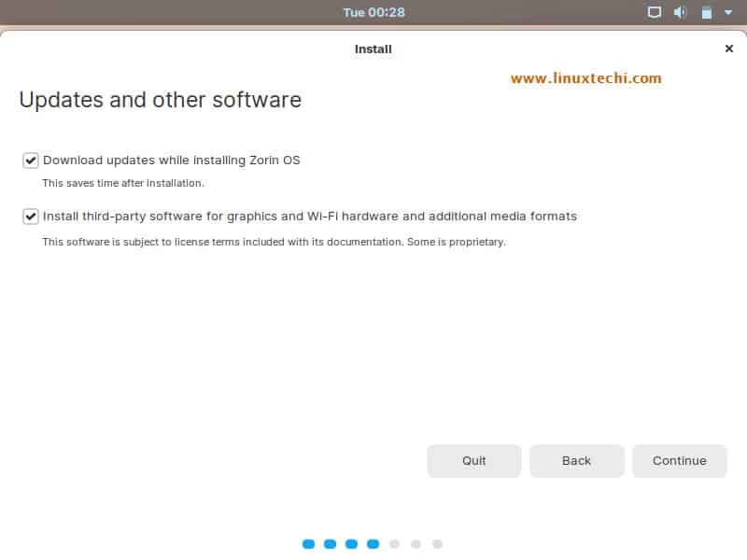Close the Install window
The image size is (747, 560).
(x=729, y=49)
